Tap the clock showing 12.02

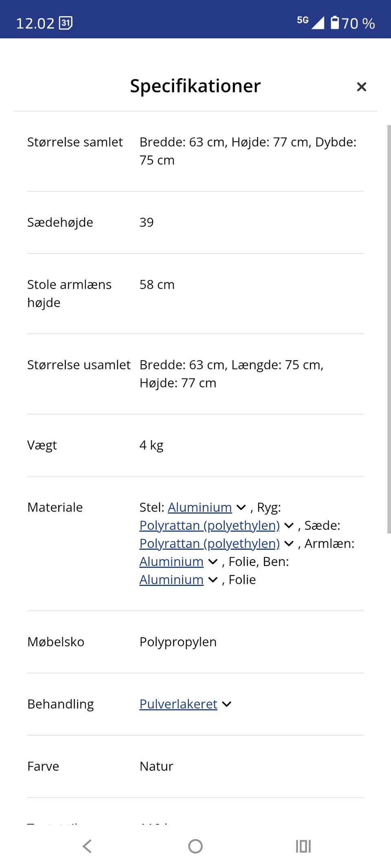pyautogui.click(x=34, y=23)
